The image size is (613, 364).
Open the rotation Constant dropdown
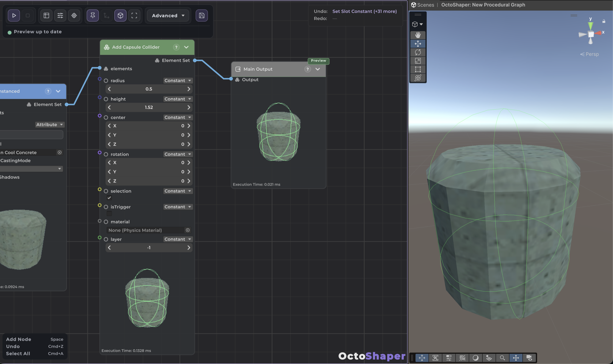click(x=178, y=154)
